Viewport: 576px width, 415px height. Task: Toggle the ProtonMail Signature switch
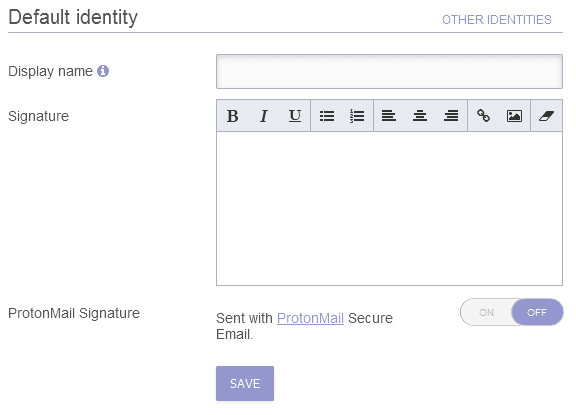(512, 312)
